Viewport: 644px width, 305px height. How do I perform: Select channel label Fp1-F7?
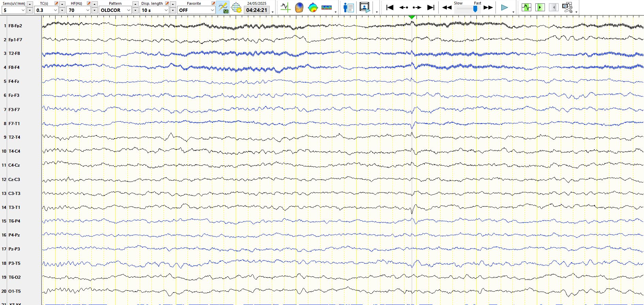pyautogui.click(x=15, y=40)
